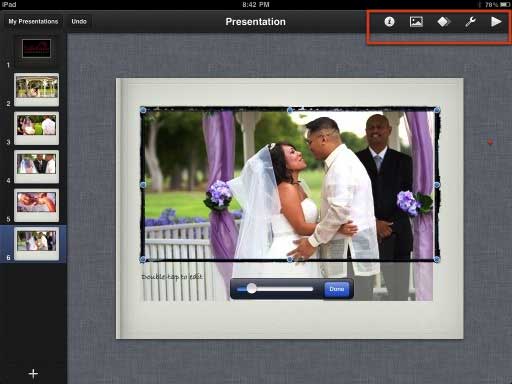512x384 pixels.
Task: Open the Insert media picture icon
Action: (x=416, y=22)
